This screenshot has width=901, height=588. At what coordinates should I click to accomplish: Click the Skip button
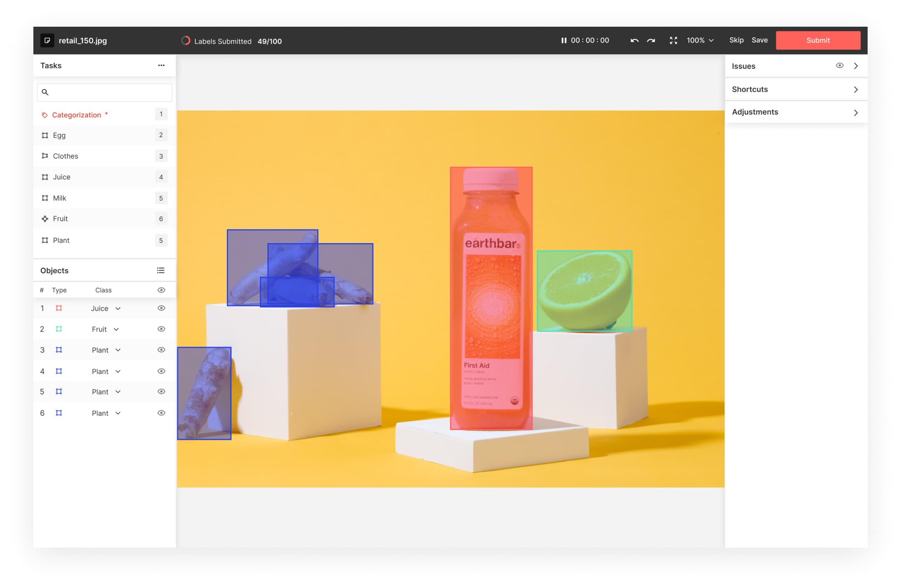tap(736, 40)
